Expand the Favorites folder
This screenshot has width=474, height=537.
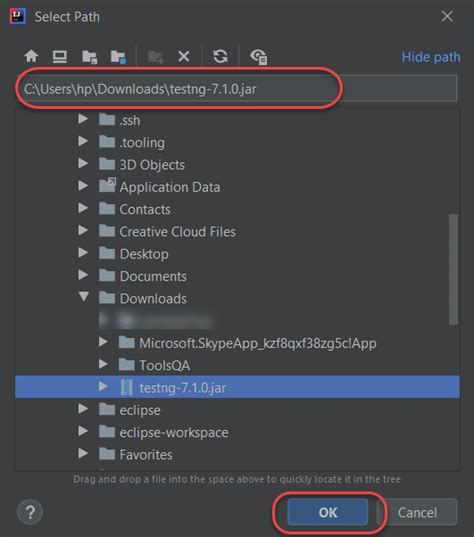point(83,453)
